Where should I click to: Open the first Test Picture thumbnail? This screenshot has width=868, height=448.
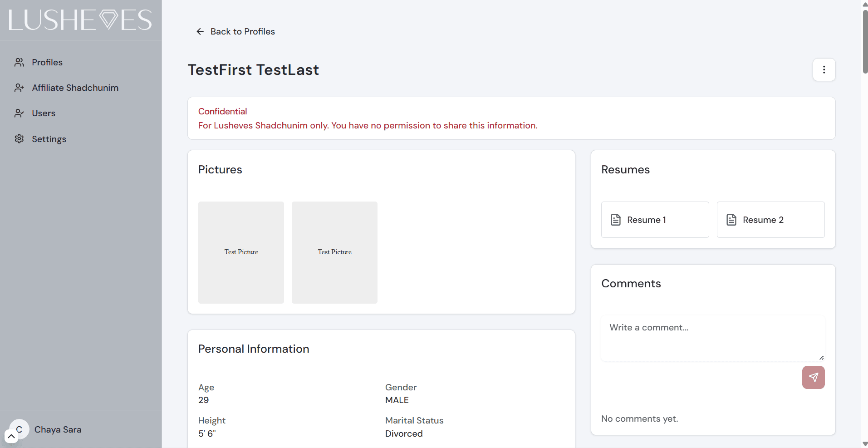coord(241,252)
